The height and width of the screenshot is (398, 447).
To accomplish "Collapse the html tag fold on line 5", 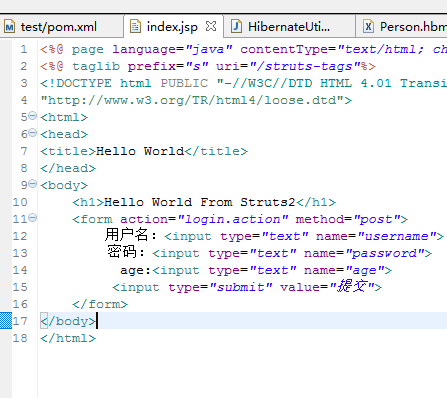I will click(32, 116).
